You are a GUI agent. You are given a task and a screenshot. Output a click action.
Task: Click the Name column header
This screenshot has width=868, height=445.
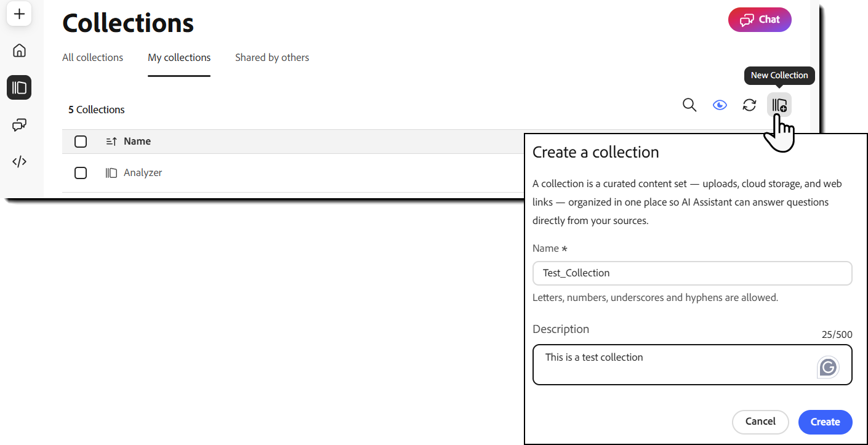coord(137,142)
